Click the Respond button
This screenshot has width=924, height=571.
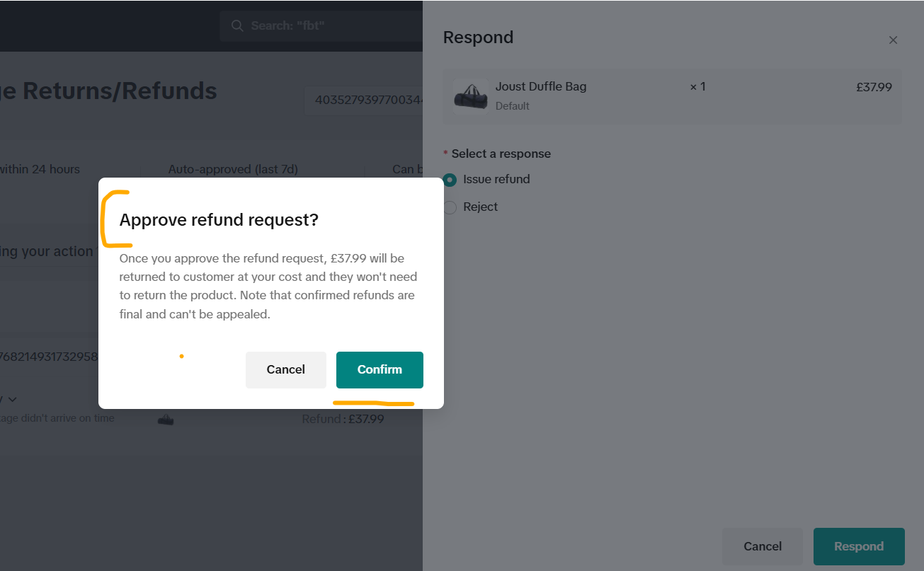click(858, 546)
